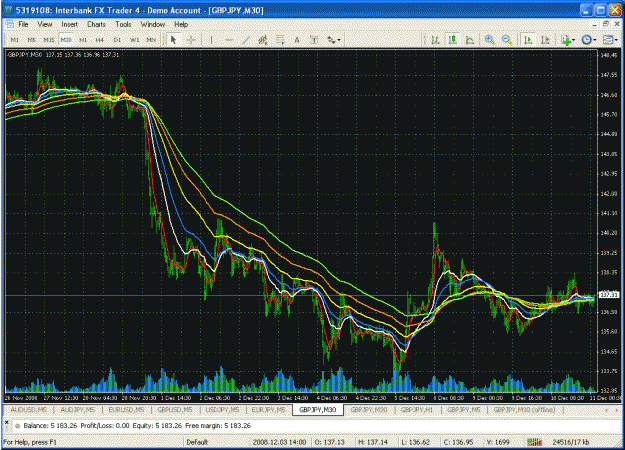Select the Fibonacci retracement tool
This screenshot has height=450, width=625.
[x=280, y=40]
